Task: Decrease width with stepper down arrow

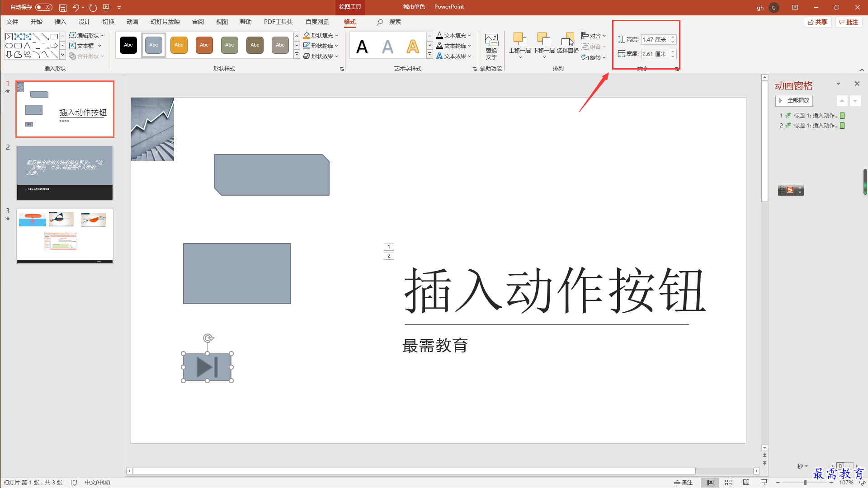Action: pos(673,56)
